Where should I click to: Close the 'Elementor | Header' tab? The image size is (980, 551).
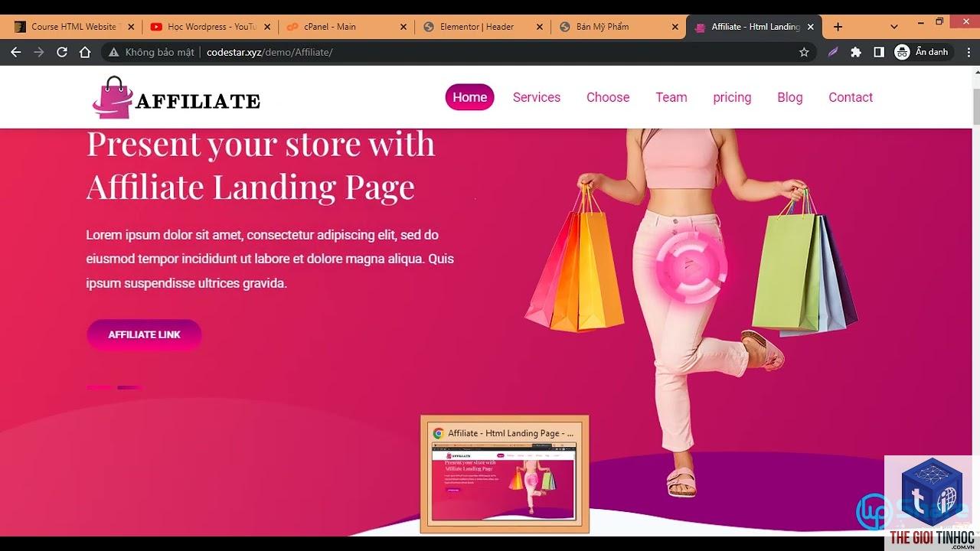(540, 27)
